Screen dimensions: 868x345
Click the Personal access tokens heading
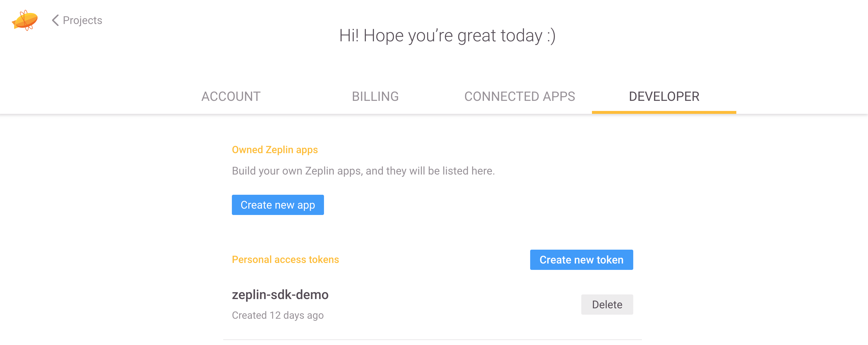[x=285, y=259]
